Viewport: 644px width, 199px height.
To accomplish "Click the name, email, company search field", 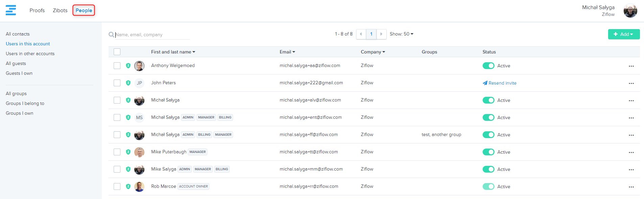I will point(152,35).
